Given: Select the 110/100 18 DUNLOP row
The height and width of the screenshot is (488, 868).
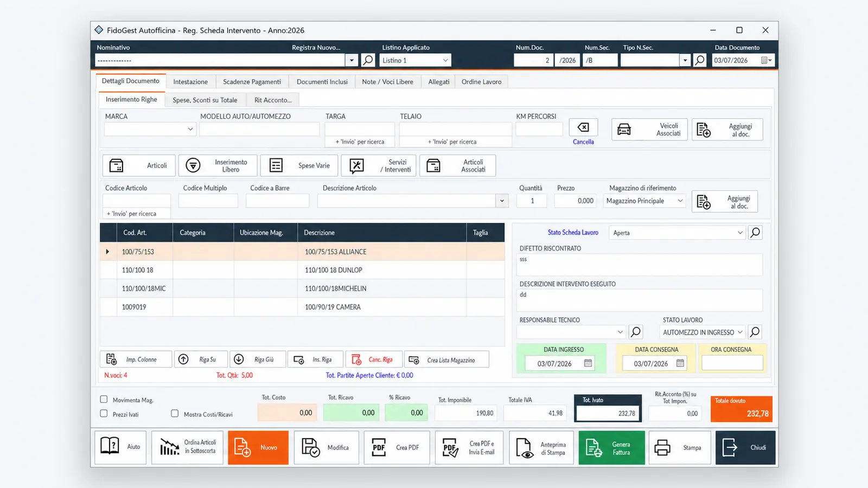Looking at the screenshot, I should tap(302, 270).
